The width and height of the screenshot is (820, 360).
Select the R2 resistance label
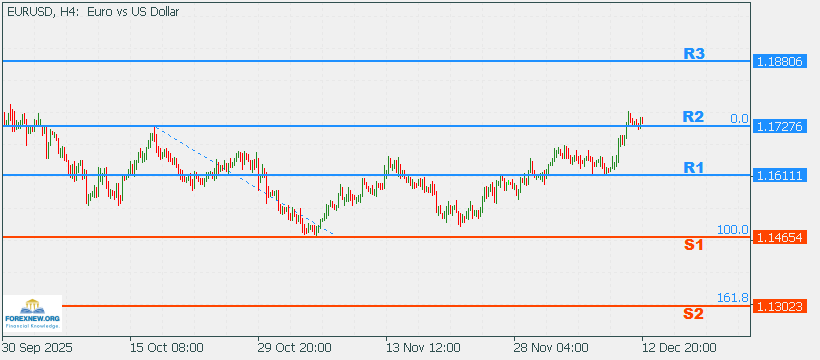[693, 117]
